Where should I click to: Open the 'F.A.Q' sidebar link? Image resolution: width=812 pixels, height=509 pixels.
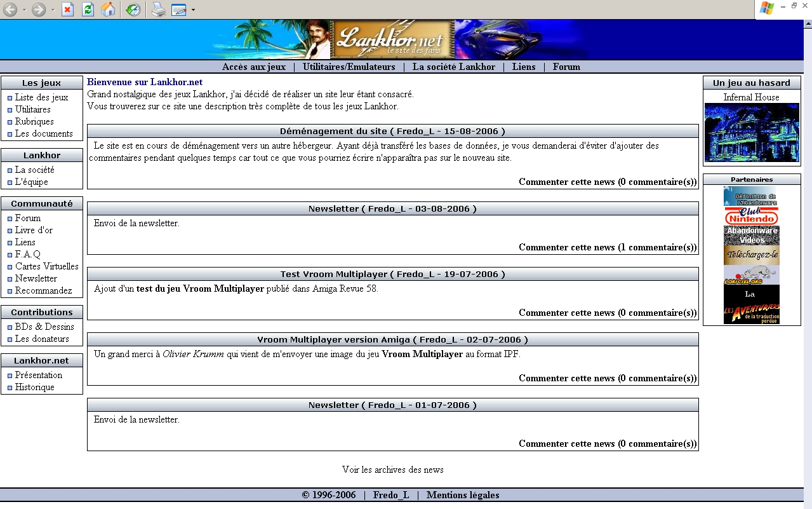[x=28, y=254]
